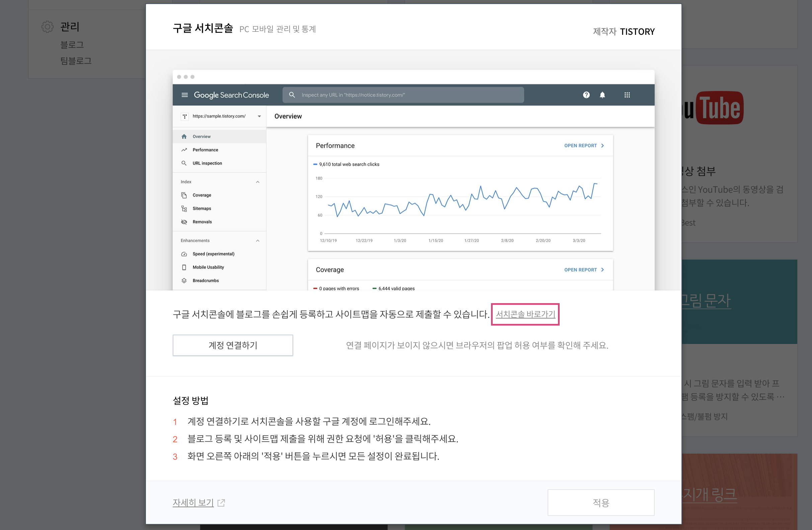Open the 서치콘솔 바로가기 link
The width and height of the screenshot is (812, 530).
point(525,314)
